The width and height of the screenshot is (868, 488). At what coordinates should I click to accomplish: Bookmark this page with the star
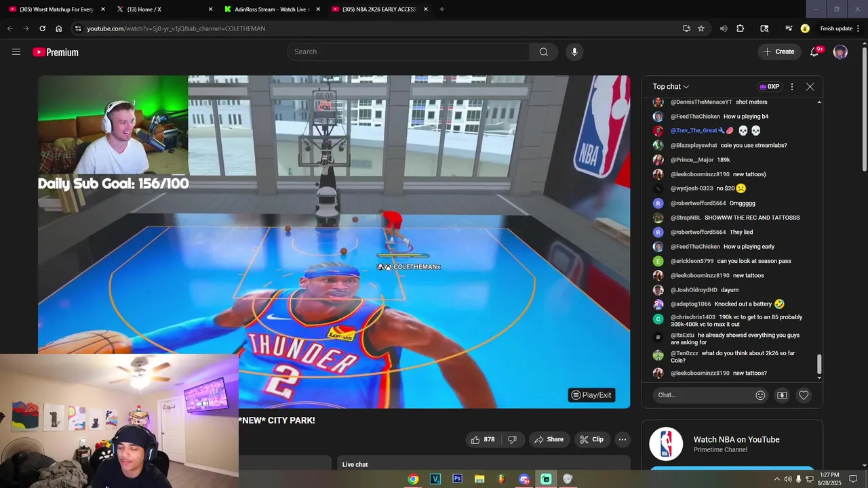click(x=701, y=28)
